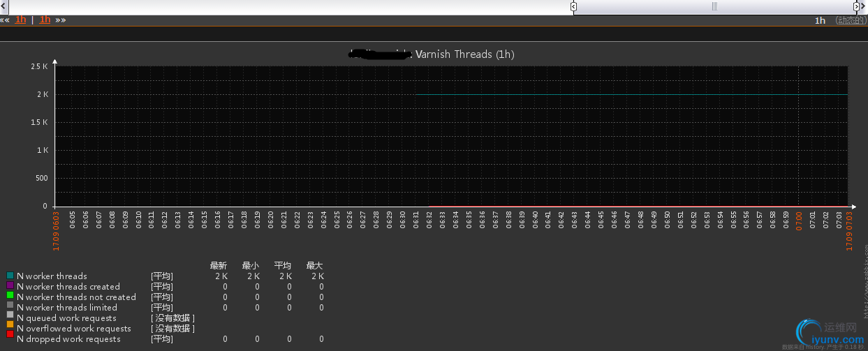Viewport: 868px width, 351px height.
Task: Click 'N overflowed work requests' legend label
Action: pos(74,329)
